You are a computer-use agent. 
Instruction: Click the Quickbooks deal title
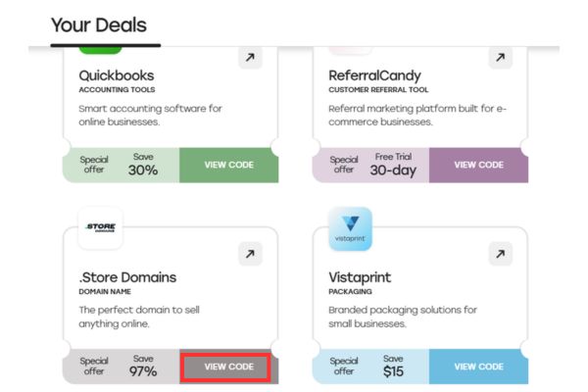click(x=116, y=74)
